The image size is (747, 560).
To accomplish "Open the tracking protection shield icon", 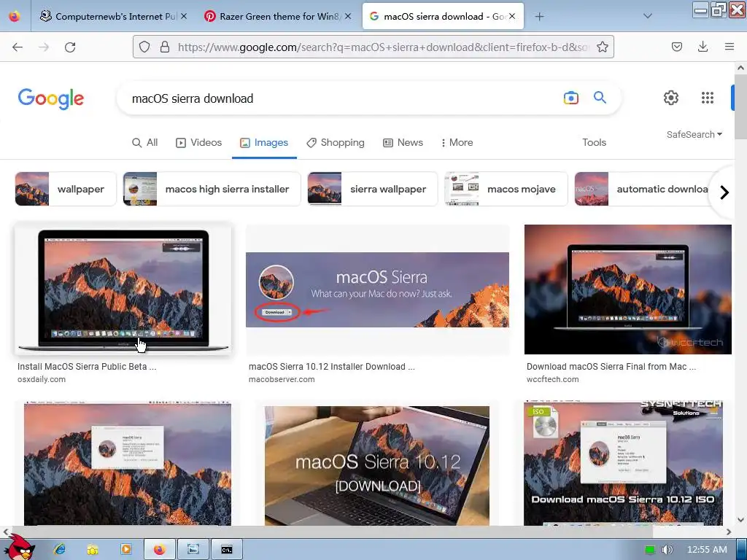I will click(144, 47).
